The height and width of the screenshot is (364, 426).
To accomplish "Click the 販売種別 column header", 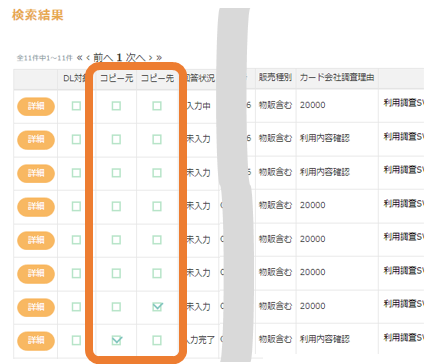I will click(275, 77).
